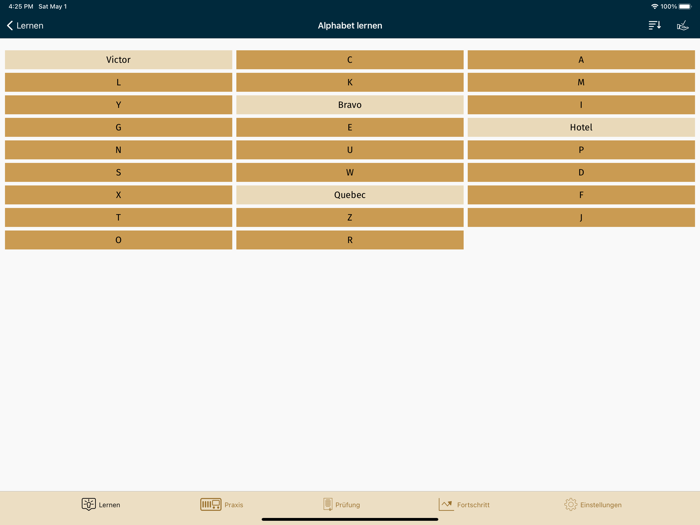700x525 pixels.
Task: Show the code word for X
Action: pyautogui.click(x=118, y=195)
